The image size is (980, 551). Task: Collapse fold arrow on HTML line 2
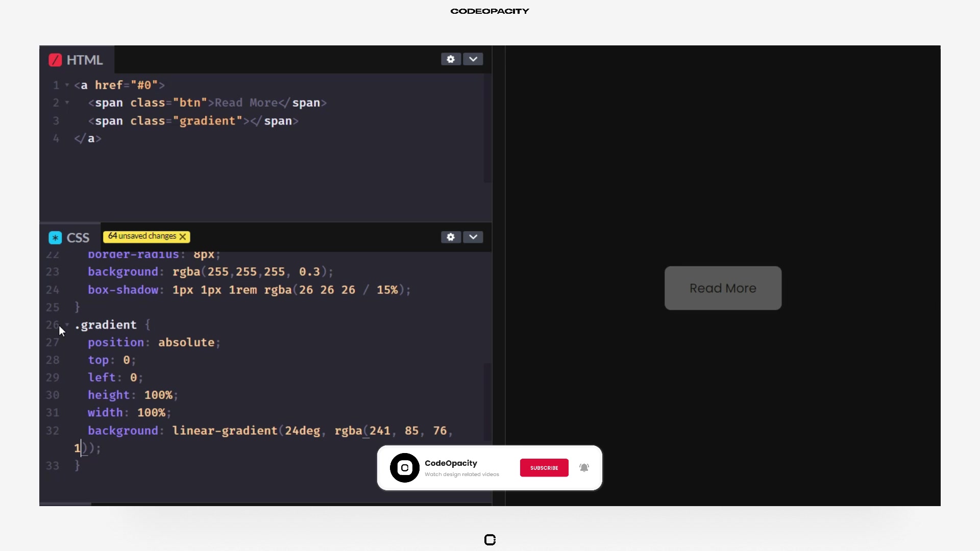pyautogui.click(x=67, y=103)
